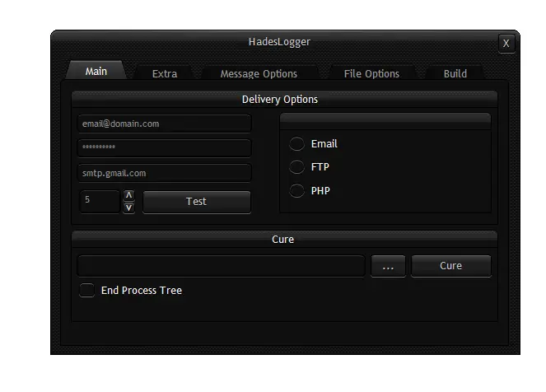Switch to the Main tab
546x392 pixels.
click(96, 71)
